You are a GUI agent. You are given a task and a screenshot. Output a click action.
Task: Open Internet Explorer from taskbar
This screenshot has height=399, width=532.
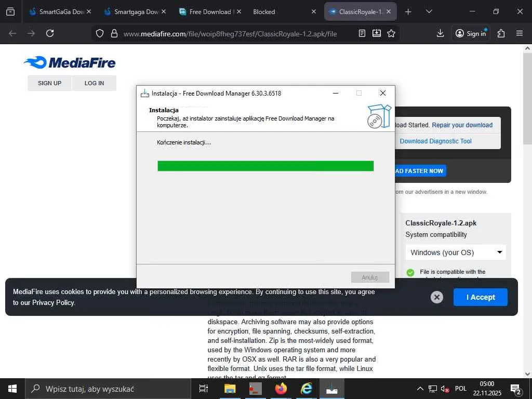pos(307,389)
